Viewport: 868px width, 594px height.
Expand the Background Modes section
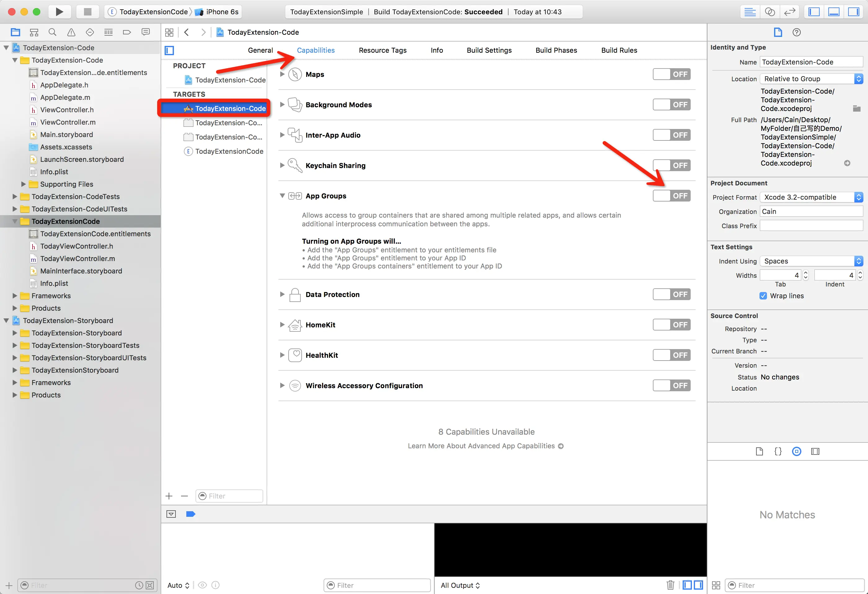pos(282,104)
